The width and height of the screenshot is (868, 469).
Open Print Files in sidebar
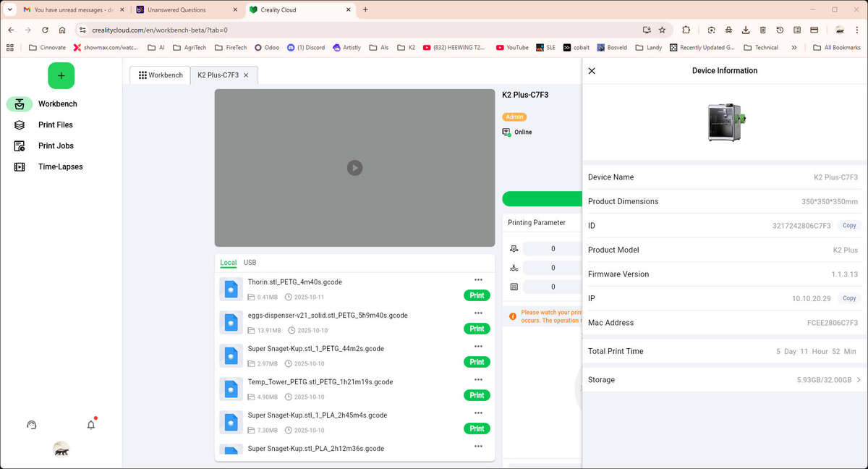55,125
